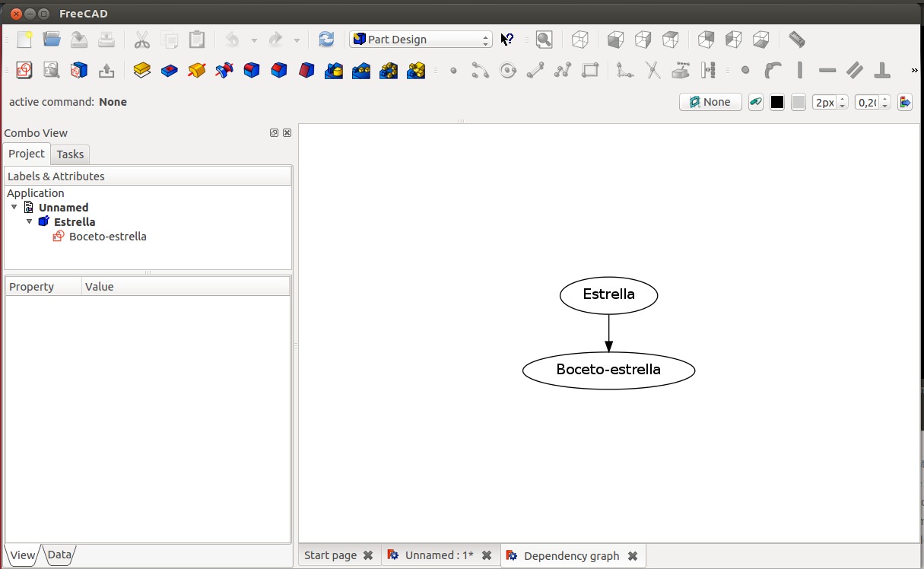The width and height of the screenshot is (924, 569).
Task: Click the Pad tool icon
Action: pos(141,71)
